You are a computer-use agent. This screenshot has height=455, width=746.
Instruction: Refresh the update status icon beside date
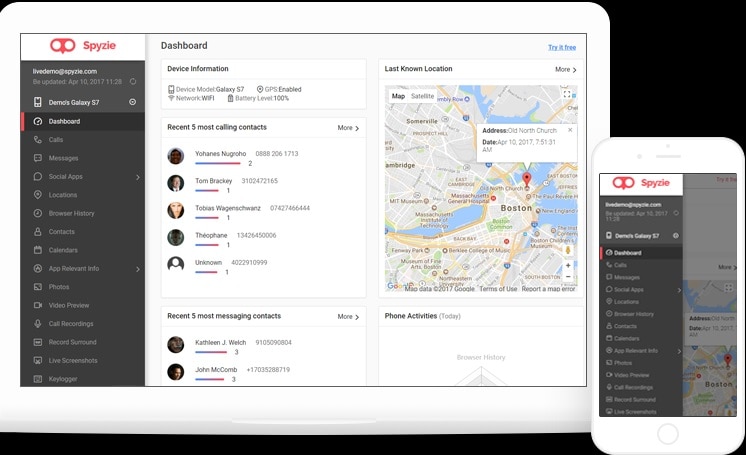[x=133, y=81]
